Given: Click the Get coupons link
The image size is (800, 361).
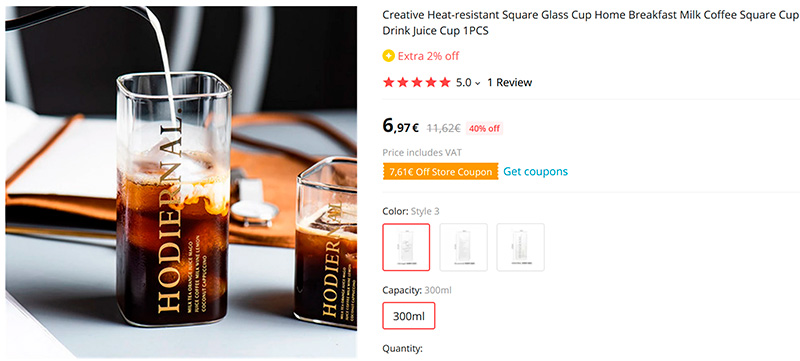Looking at the screenshot, I should tap(535, 171).
